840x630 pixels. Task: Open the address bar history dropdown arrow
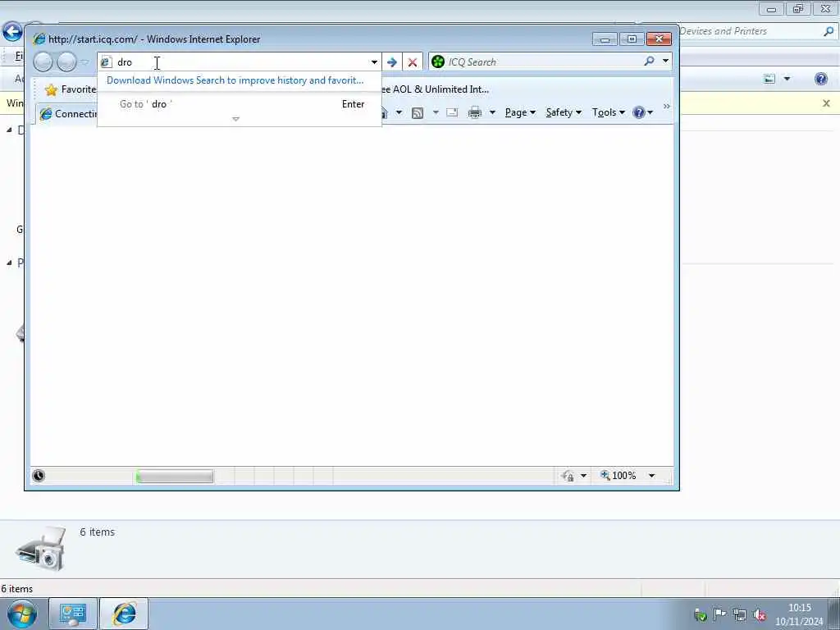(x=374, y=62)
